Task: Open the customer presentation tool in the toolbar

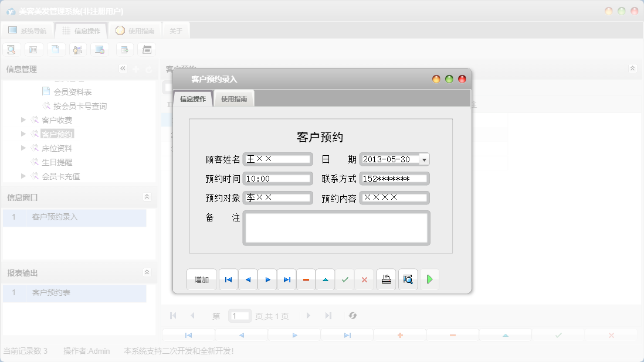Action: tap(77, 49)
